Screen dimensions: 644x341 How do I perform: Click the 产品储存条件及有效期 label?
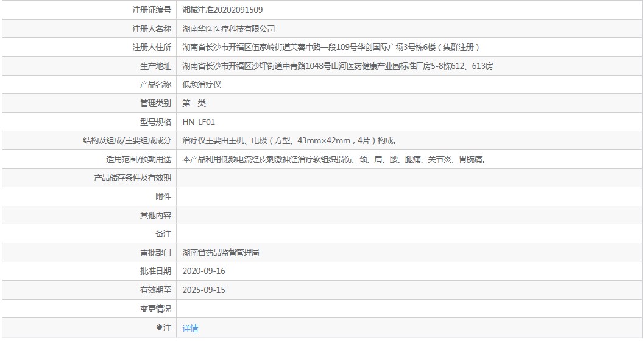(132, 178)
